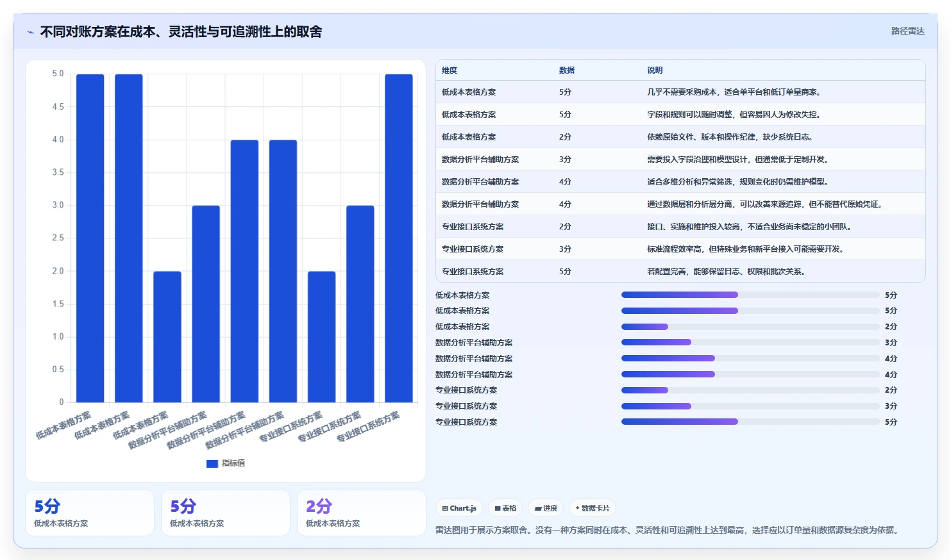The height and width of the screenshot is (560, 951).
Task: Click the 指标值 legend label
Action: pyautogui.click(x=233, y=463)
